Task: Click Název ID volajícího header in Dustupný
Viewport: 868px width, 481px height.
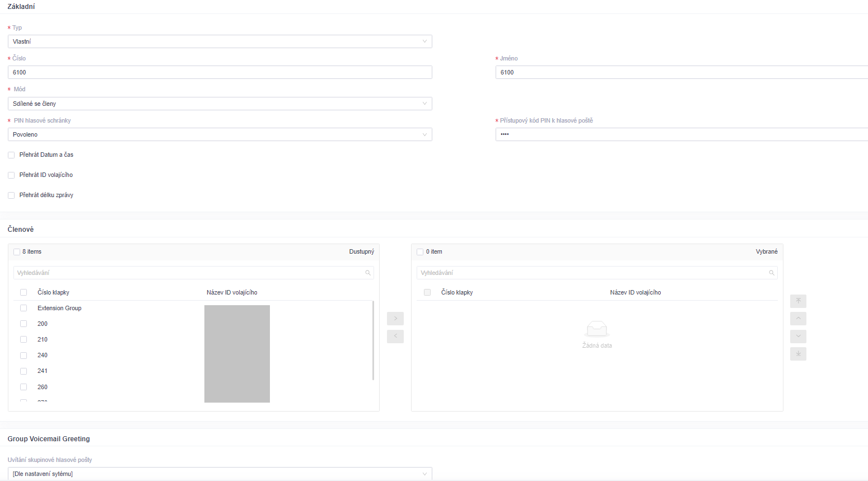Action: click(x=232, y=292)
